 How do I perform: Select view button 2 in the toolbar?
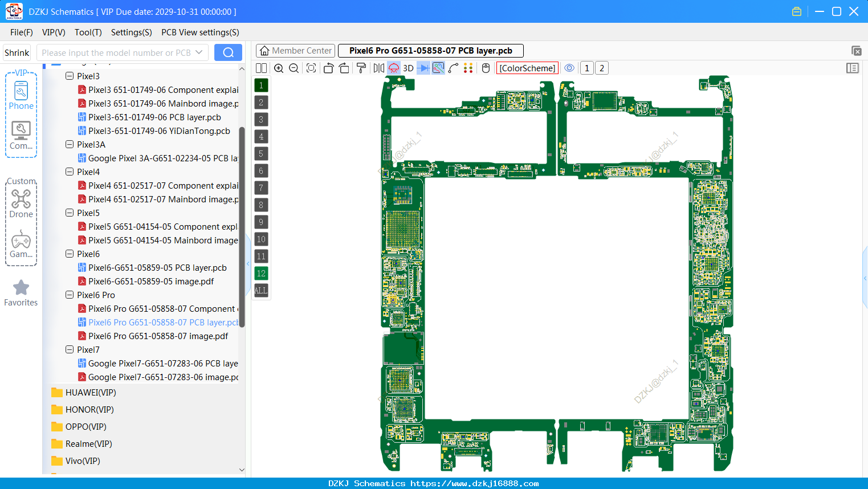[x=602, y=68]
